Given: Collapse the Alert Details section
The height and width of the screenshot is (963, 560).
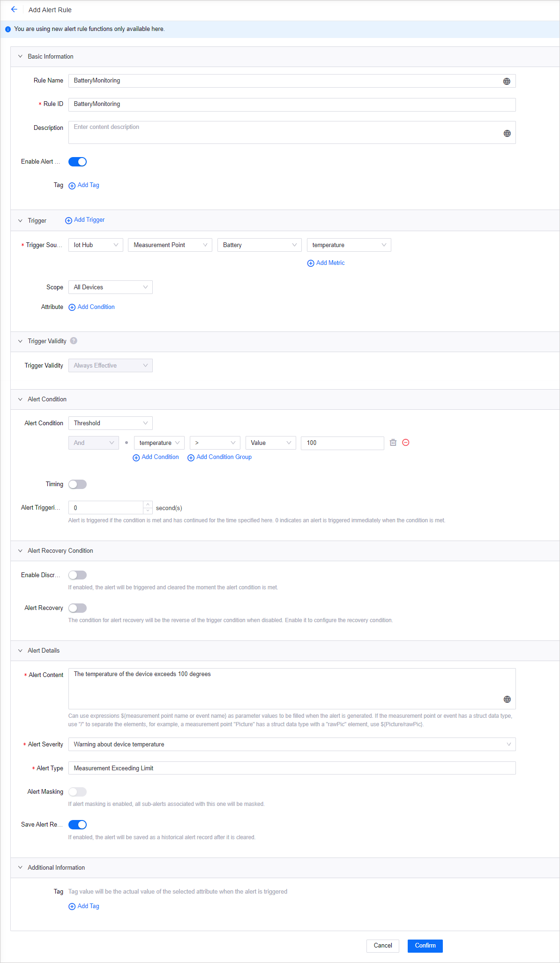Looking at the screenshot, I should [x=20, y=650].
